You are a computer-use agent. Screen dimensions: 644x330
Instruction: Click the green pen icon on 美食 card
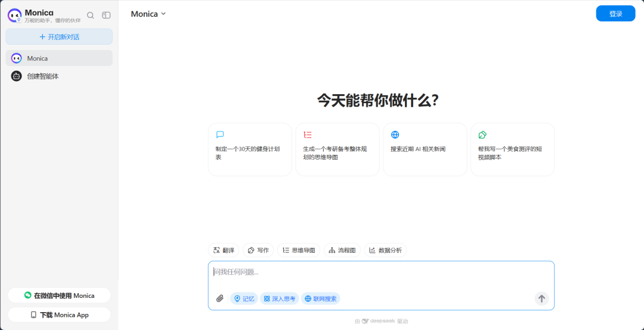pyautogui.click(x=482, y=135)
